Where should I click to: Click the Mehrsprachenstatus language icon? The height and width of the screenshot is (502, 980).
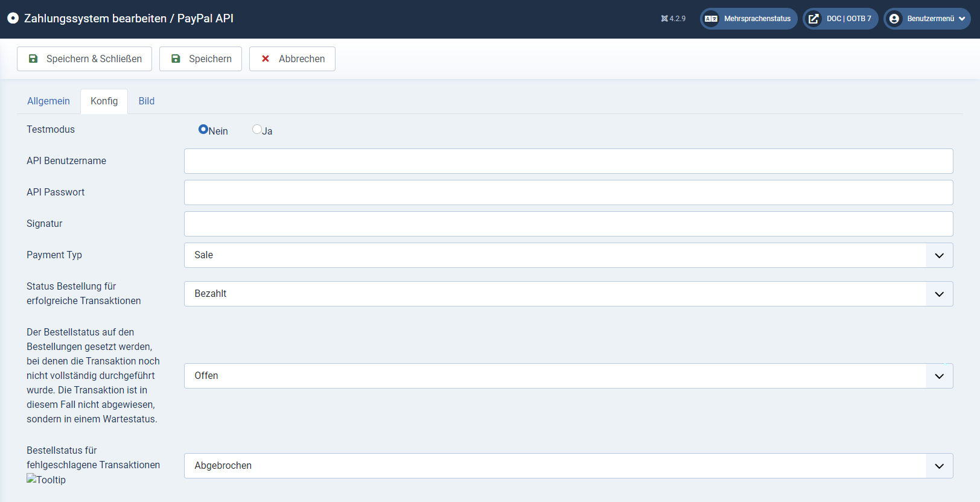pyautogui.click(x=711, y=19)
